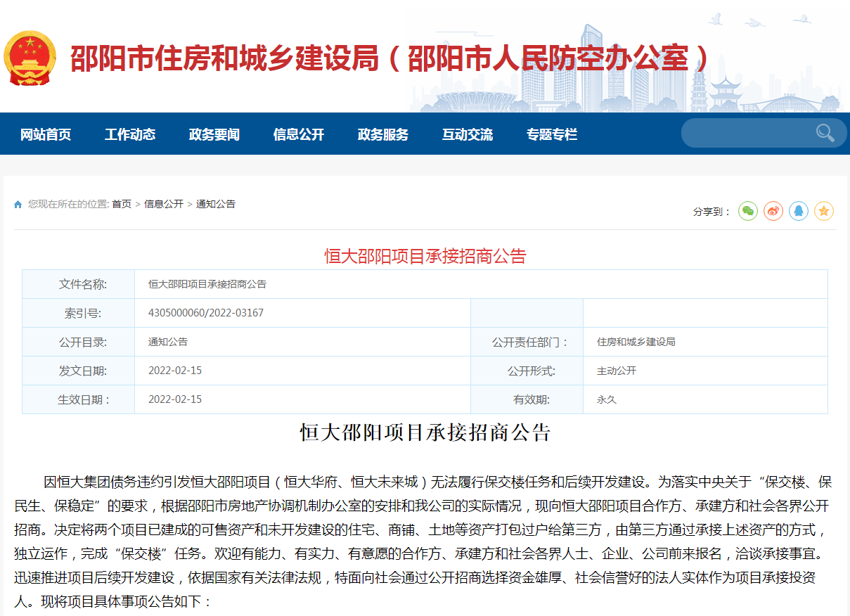Click the 文件名称 label cell
Screen dimensions: 850x616
[79, 284]
